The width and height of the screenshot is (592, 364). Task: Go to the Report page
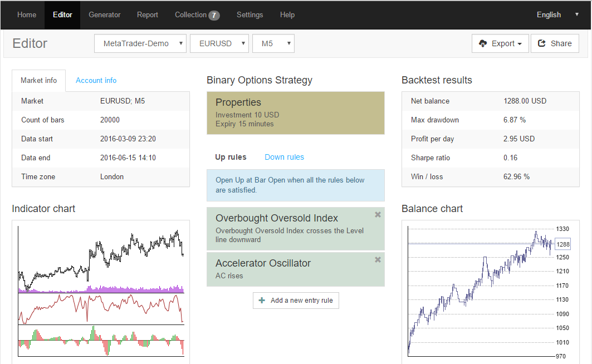click(x=148, y=15)
